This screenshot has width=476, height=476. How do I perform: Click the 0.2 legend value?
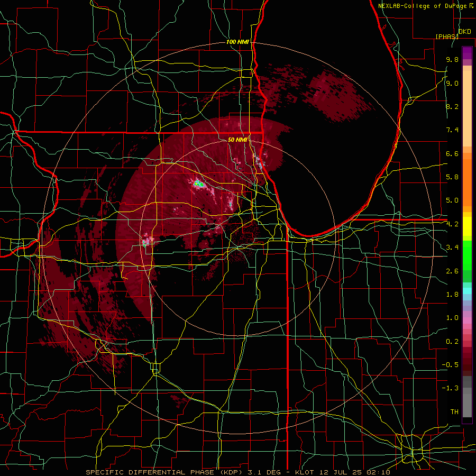[x=452, y=342]
